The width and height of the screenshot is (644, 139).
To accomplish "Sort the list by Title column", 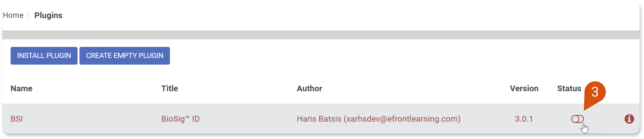I will [170, 88].
